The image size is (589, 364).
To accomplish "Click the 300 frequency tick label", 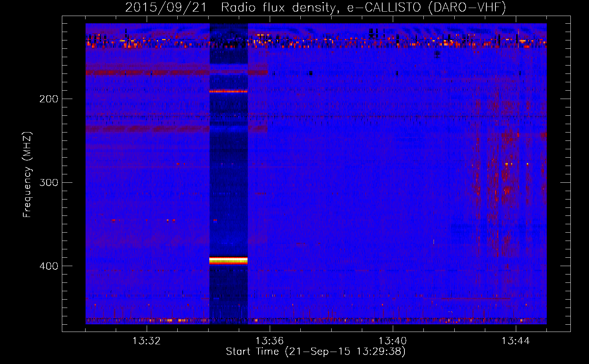I will [x=49, y=182].
